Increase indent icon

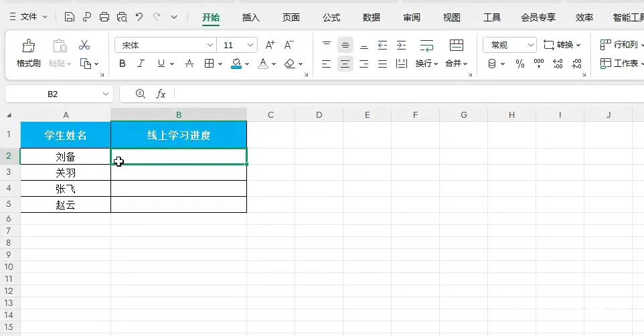tap(401, 45)
